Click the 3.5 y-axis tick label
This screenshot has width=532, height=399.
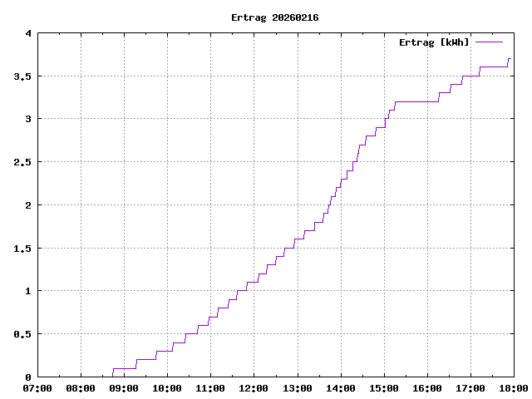point(22,76)
